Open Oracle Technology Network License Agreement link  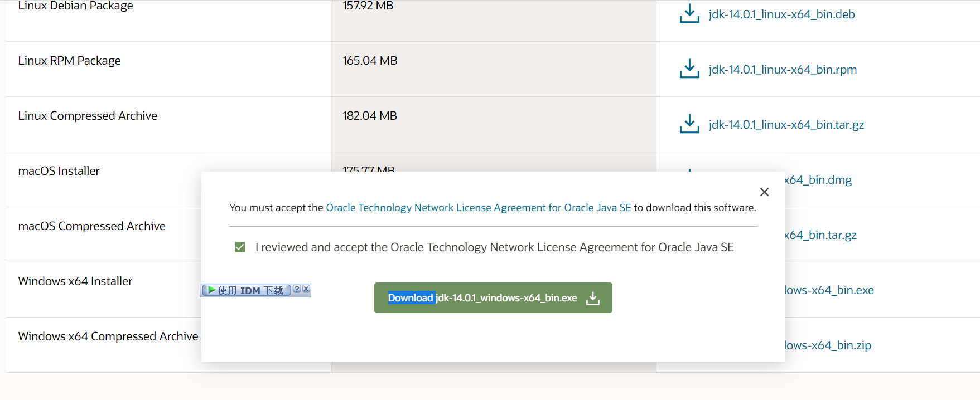[x=479, y=208]
